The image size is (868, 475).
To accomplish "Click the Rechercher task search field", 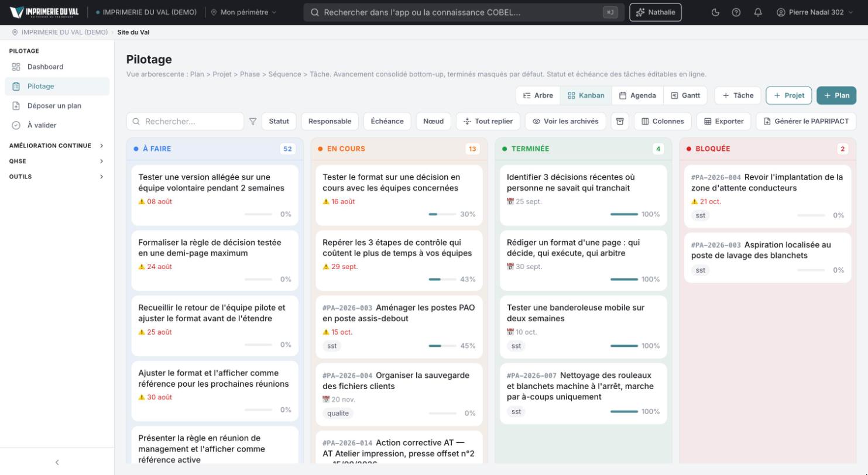I will pos(185,121).
